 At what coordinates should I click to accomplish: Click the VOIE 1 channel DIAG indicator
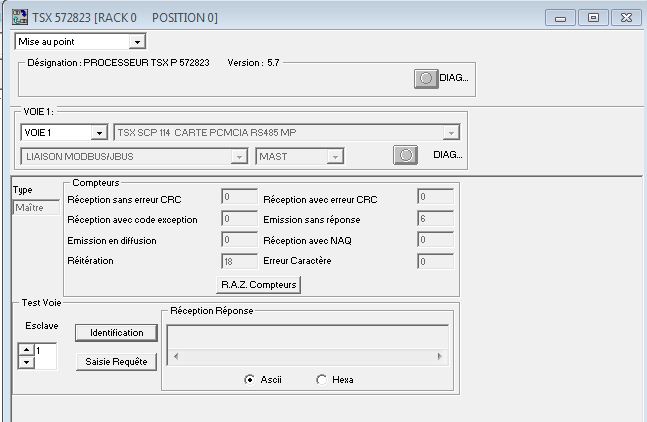(405, 155)
